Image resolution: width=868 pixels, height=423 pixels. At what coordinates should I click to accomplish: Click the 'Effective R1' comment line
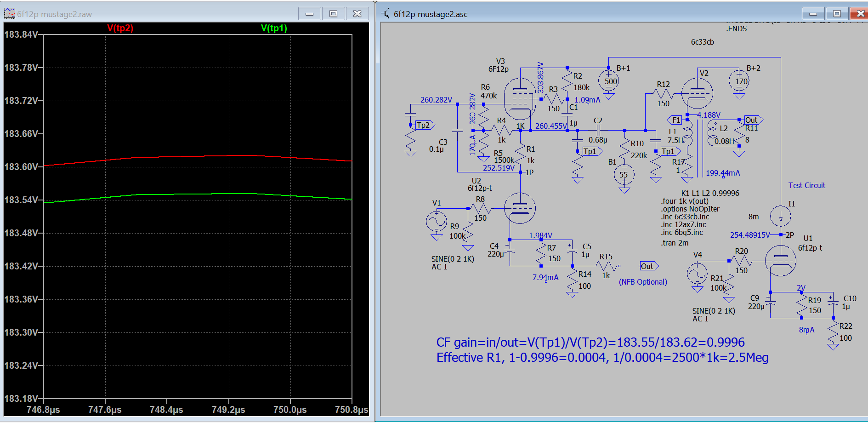(x=602, y=358)
